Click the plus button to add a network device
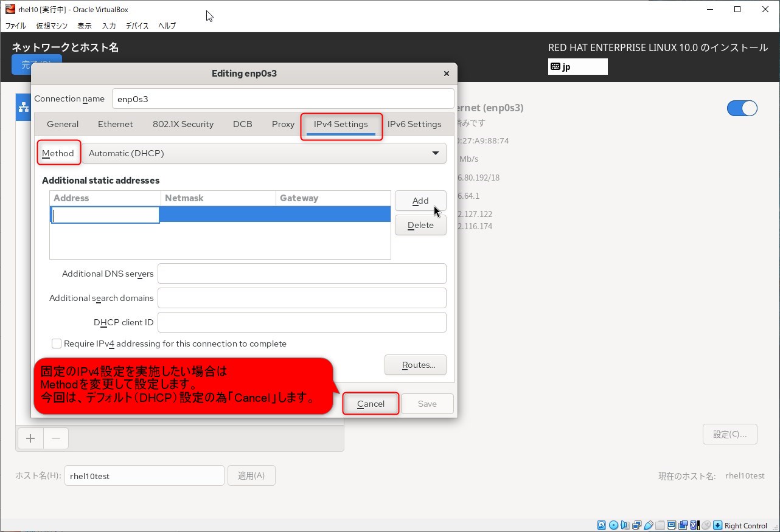Image resolution: width=780 pixels, height=532 pixels. [x=30, y=438]
